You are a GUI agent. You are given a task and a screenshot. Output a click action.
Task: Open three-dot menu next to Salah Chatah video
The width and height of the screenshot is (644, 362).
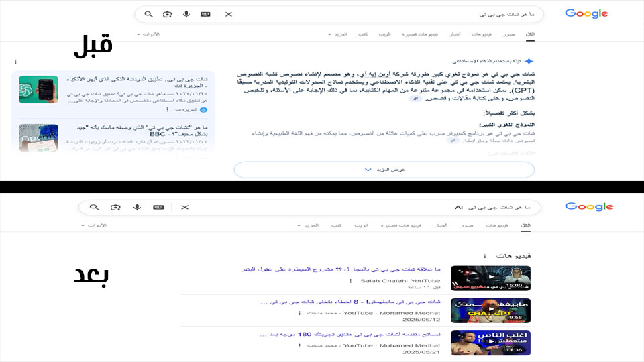[x=350, y=281]
